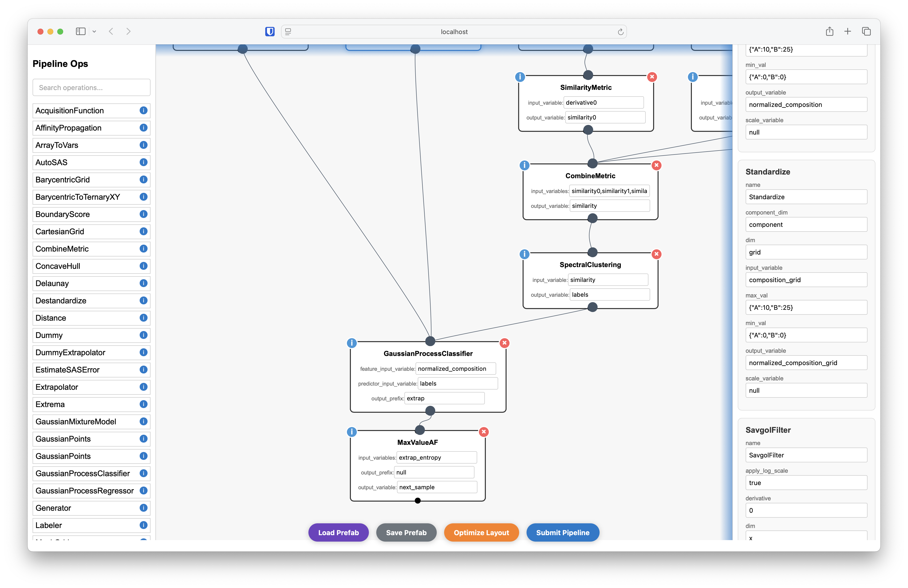Click the Search operations field
The image size is (908, 588).
coord(92,88)
